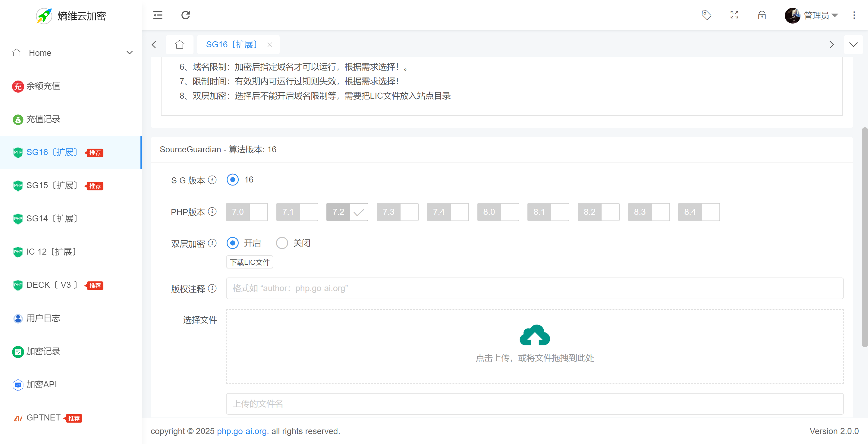
Task: Click the info icon beside 双层加密
Action: 212,243
